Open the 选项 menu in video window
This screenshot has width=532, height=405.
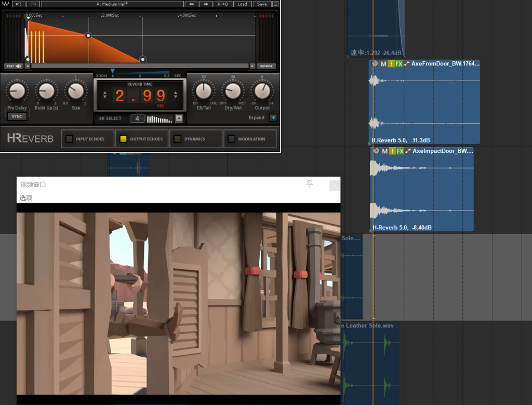[26, 198]
